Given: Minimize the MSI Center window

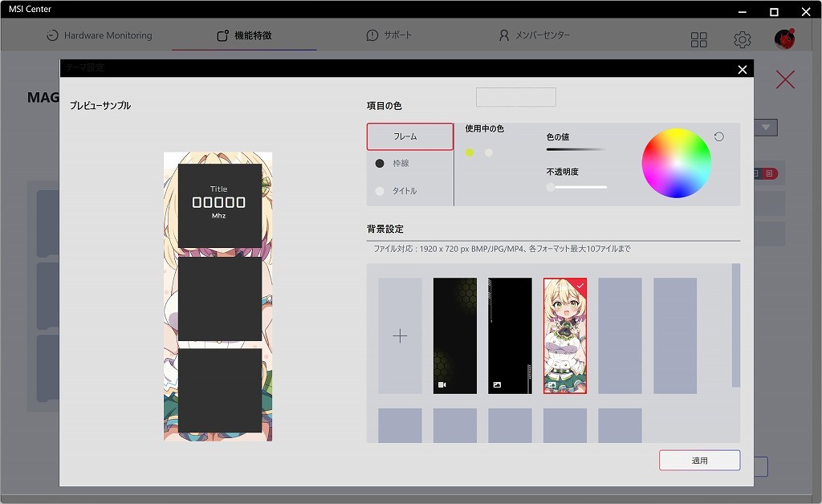Looking at the screenshot, I should (742, 11).
